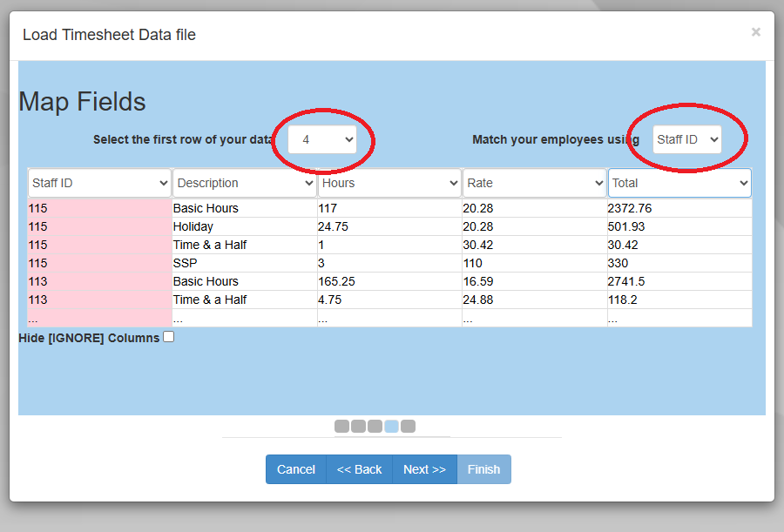
Task: Enable Hide [IGNORE] Columns
Action: coord(168,336)
